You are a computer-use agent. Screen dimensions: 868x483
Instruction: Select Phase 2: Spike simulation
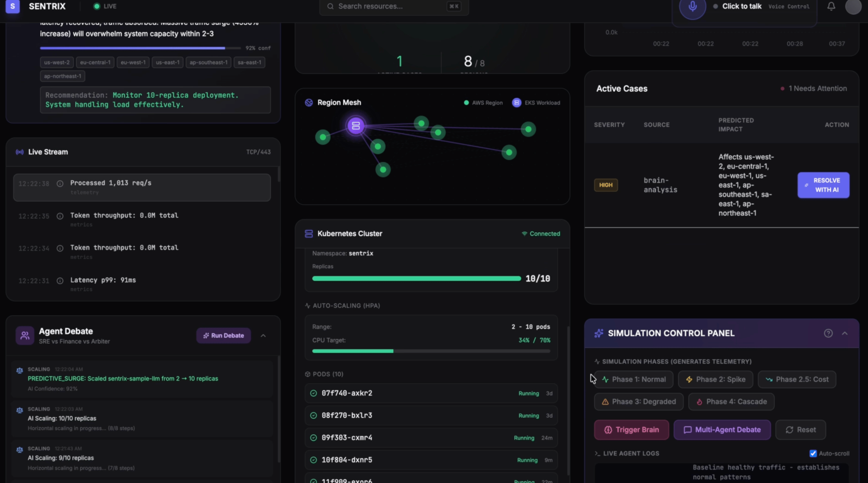pyautogui.click(x=716, y=379)
